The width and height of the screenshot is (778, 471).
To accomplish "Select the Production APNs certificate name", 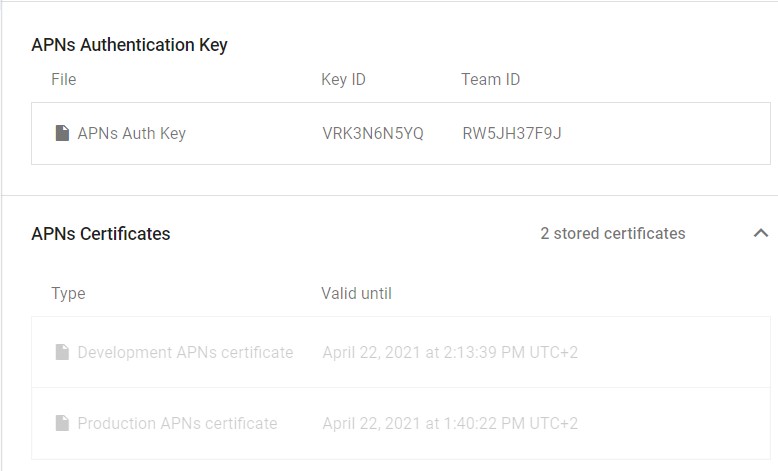I will click(x=177, y=423).
